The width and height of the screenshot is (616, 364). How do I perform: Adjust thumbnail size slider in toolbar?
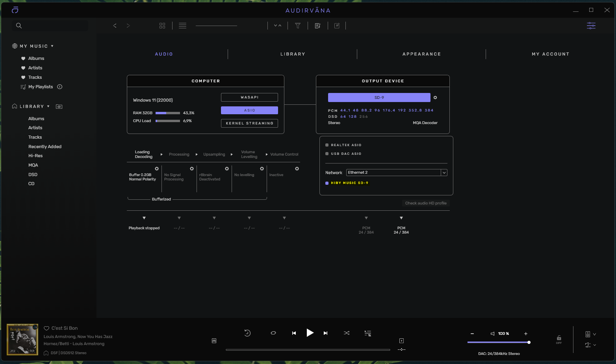pyautogui.click(x=216, y=26)
